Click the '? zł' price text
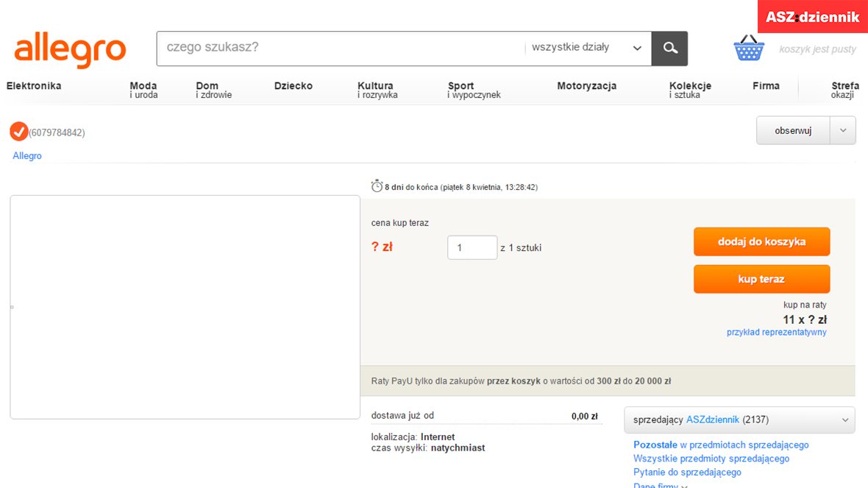 382,247
